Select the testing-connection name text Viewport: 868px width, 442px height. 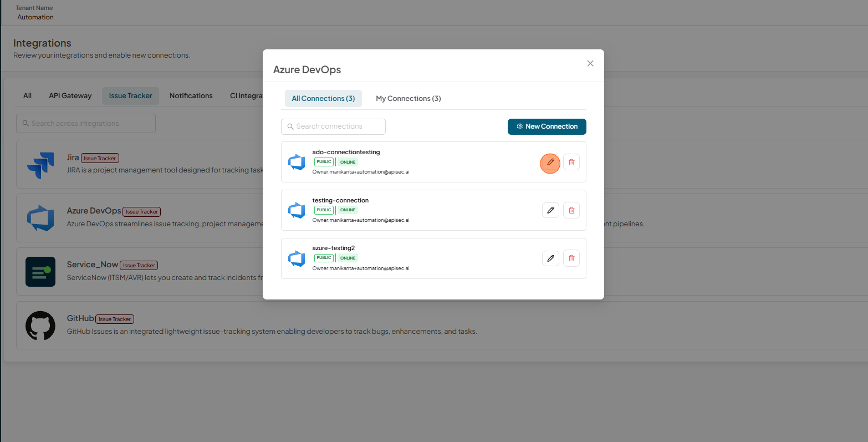[x=340, y=200]
